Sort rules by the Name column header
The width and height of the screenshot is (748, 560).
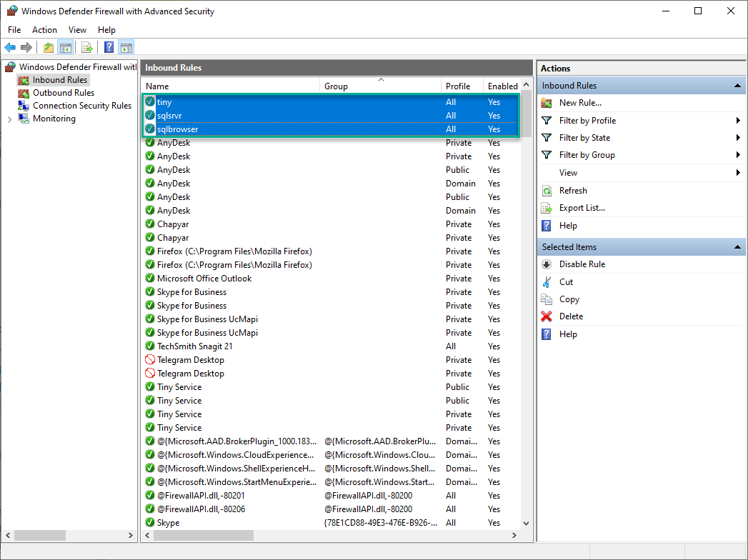coord(231,86)
